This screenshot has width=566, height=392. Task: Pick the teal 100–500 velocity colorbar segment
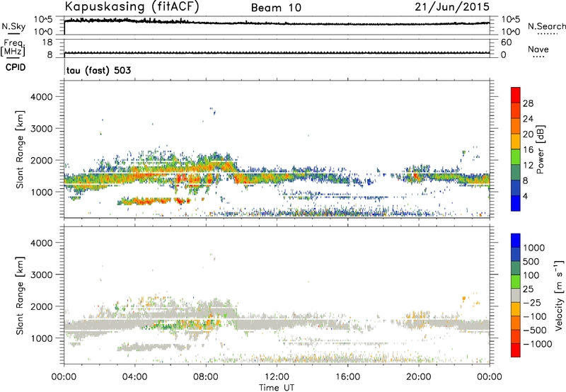point(516,268)
